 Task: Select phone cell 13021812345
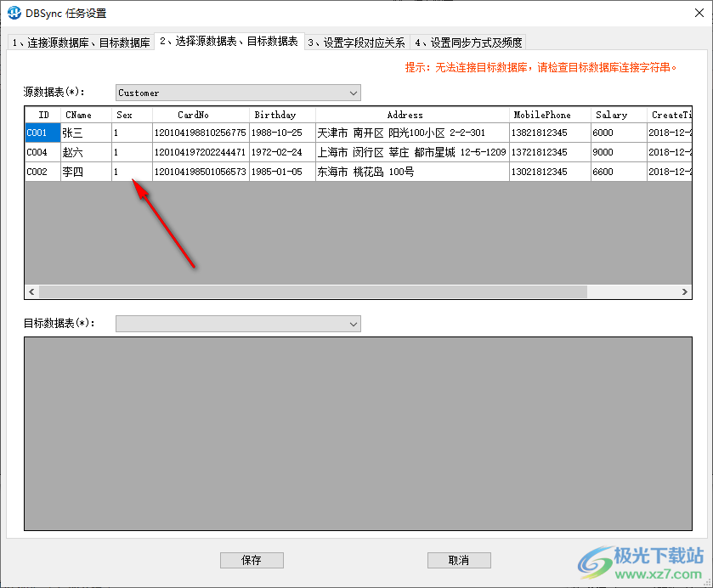[550, 172]
